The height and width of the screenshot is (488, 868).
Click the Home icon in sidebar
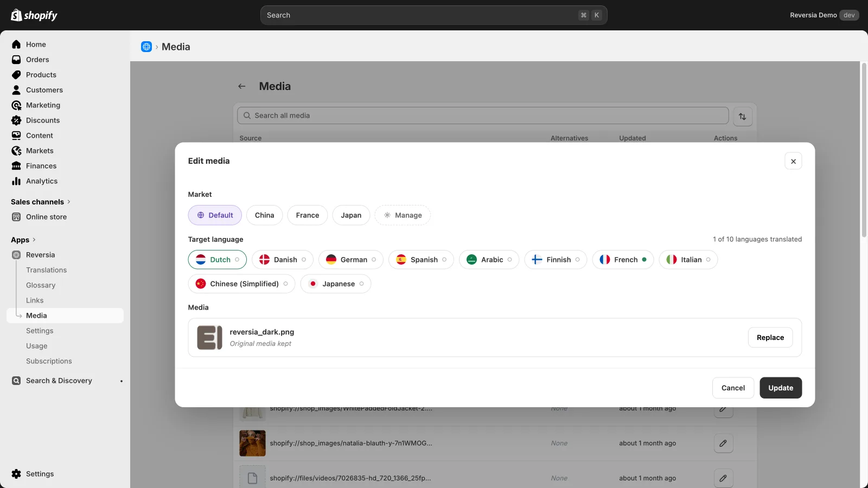click(16, 44)
